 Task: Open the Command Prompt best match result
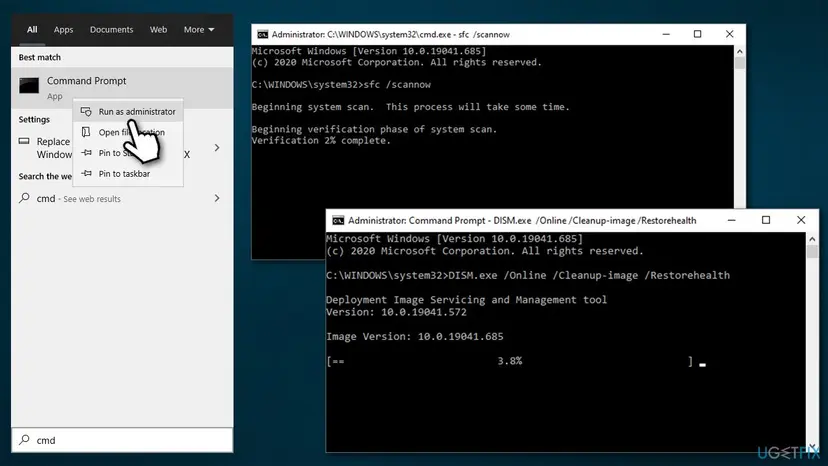122,88
